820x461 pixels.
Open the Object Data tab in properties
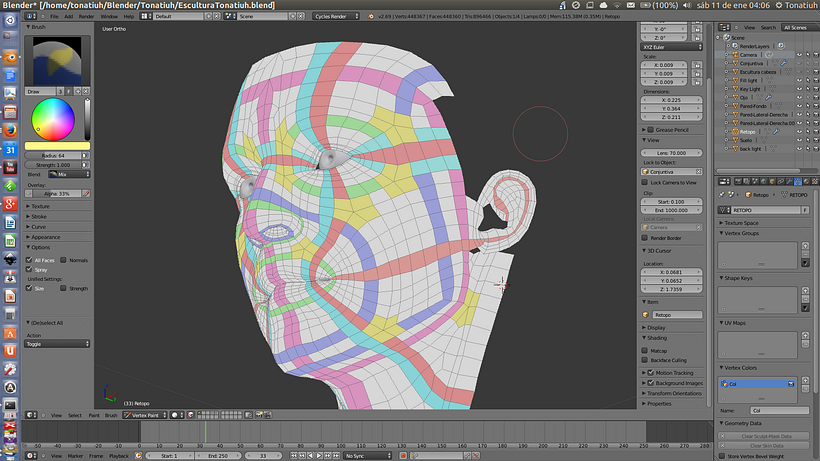coord(798,181)
